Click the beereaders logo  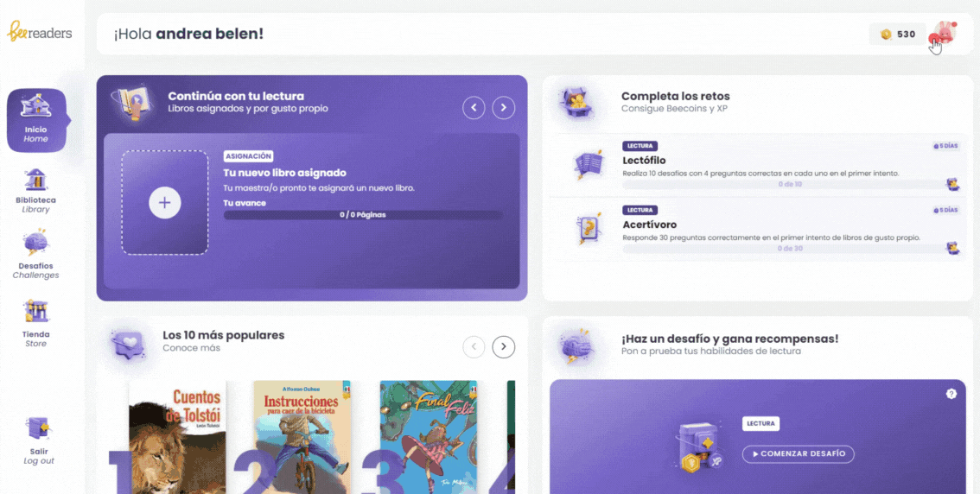(40, 31)
